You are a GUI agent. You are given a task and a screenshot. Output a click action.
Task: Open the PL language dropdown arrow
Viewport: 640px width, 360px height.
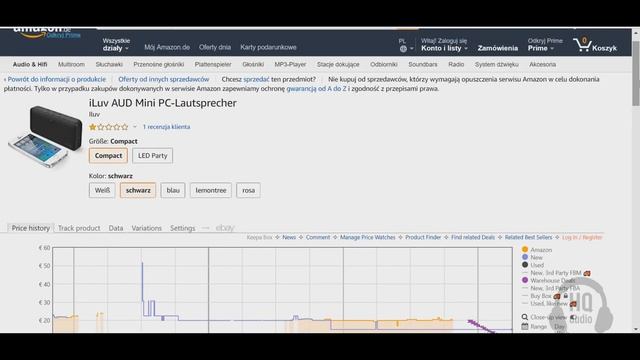(x=411, y=49)
